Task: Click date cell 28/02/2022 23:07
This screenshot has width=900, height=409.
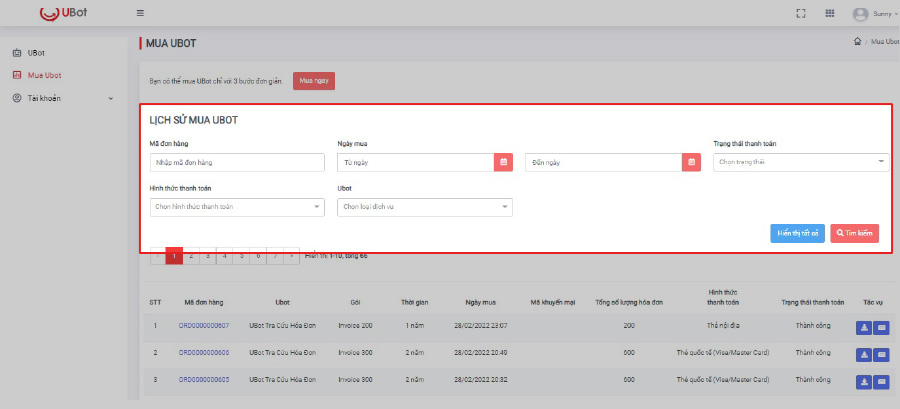Action: (481, 326)
